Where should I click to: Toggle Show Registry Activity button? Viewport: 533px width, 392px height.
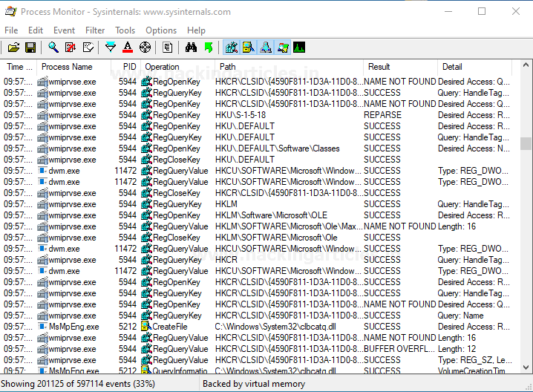[232, 48]
